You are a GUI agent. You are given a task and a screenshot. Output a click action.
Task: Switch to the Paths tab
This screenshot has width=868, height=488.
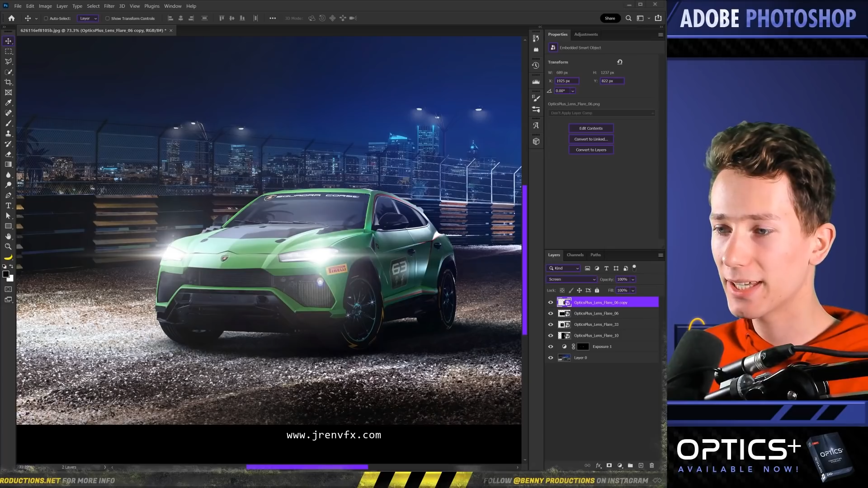pyautogui.click(x=595, y=255)
